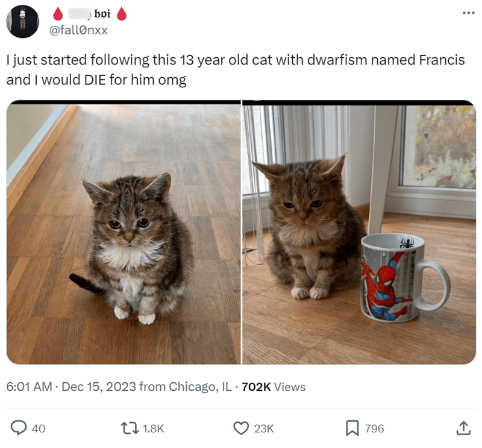Click the blood drop emoji after "boi"
The height and width of the screenshot is (448, 482).
121,14
